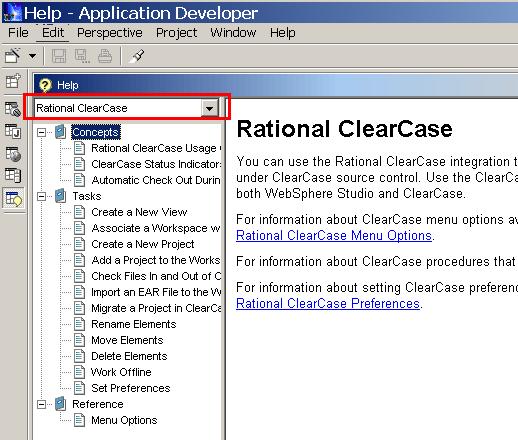Open the Perspective menu
This screenshot has width=518, height=440.
(x=110, y=33)
